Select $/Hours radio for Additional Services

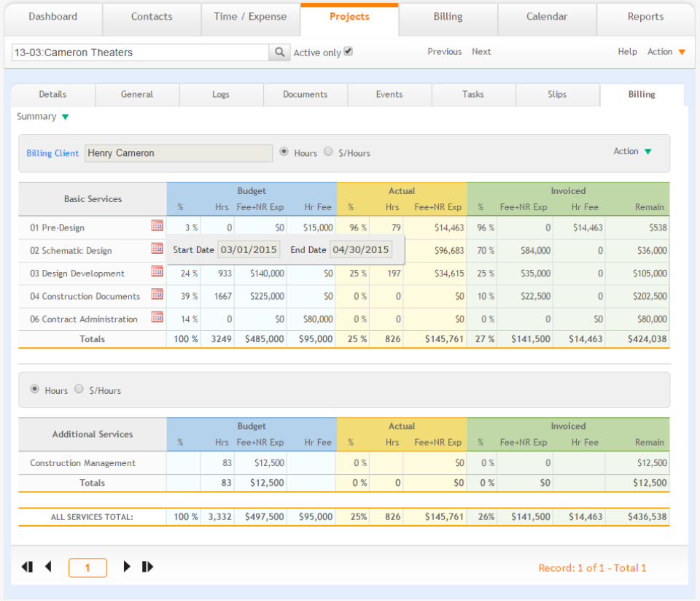(x=79, y=389)
